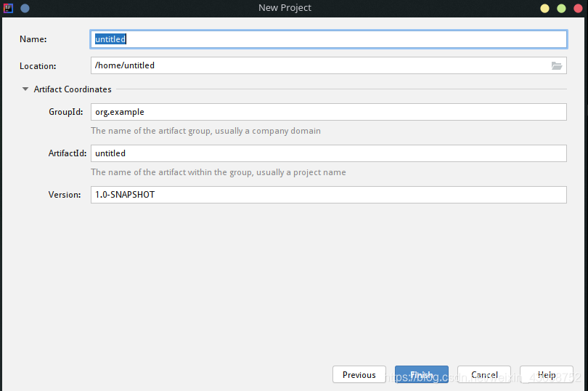This screenshot has height=391, width=588.
Task: Go back with the Previous button
Action: 359,374
